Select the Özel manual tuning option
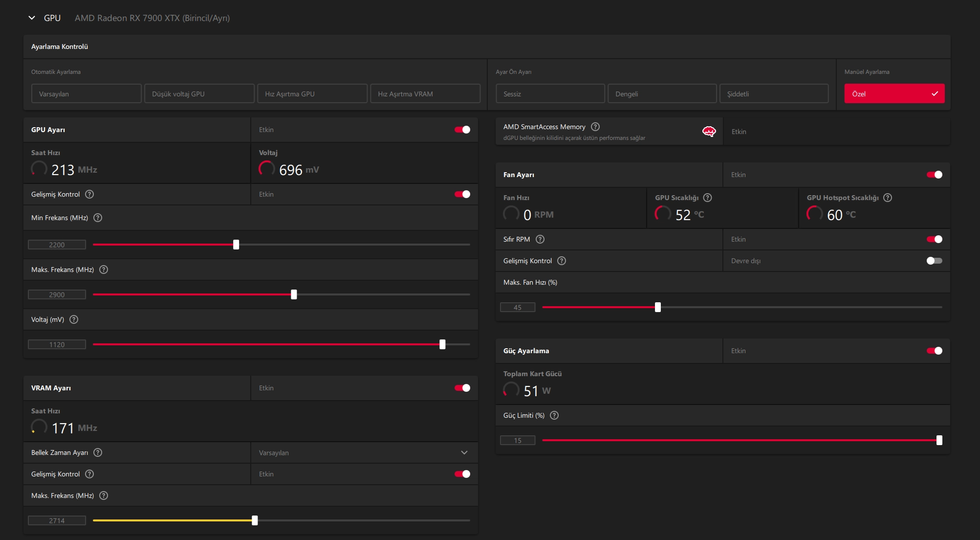 pyautogui.click(x=894, y=93)
